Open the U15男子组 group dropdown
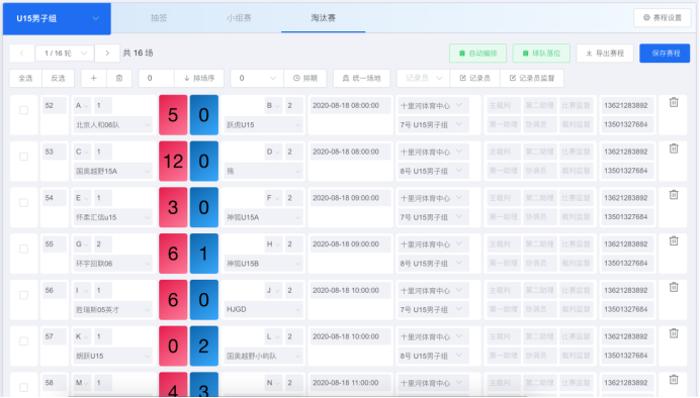700x398 pixels. (57, 19)
